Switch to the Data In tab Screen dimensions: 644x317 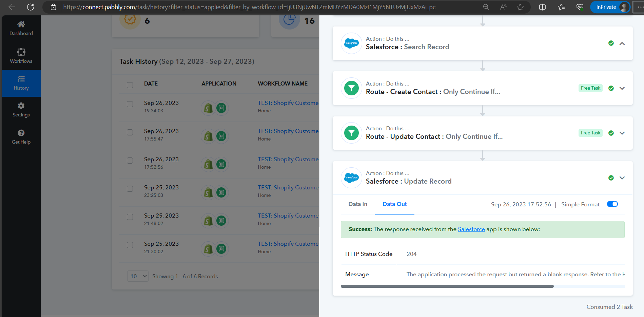tap(358, 204)
